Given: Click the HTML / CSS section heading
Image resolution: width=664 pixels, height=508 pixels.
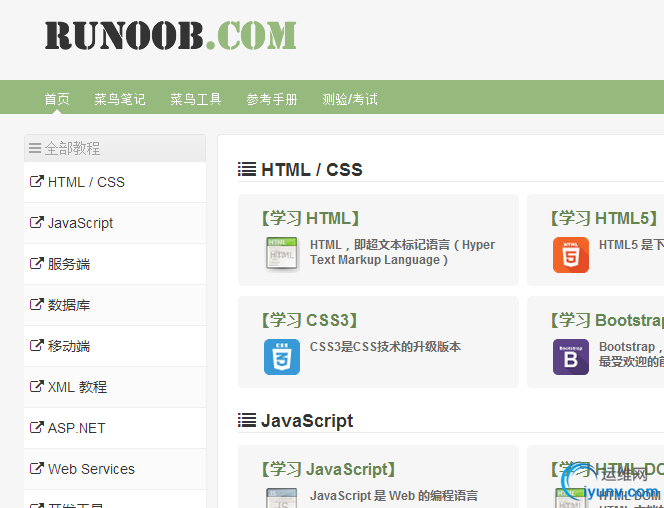Looking at the screenshot, I should (312, 170).
